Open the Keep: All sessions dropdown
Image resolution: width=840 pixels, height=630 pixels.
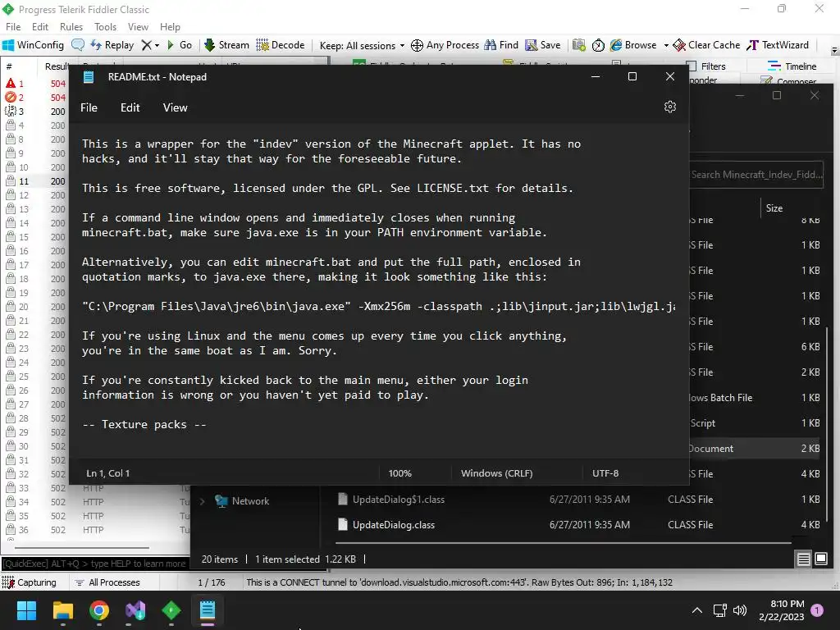(x=362, y=46)
